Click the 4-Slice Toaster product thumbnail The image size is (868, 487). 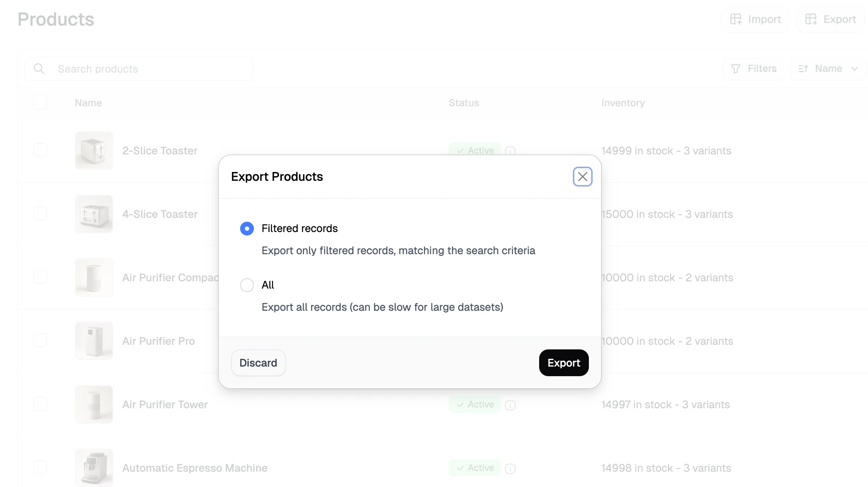[x=94, y=214]
